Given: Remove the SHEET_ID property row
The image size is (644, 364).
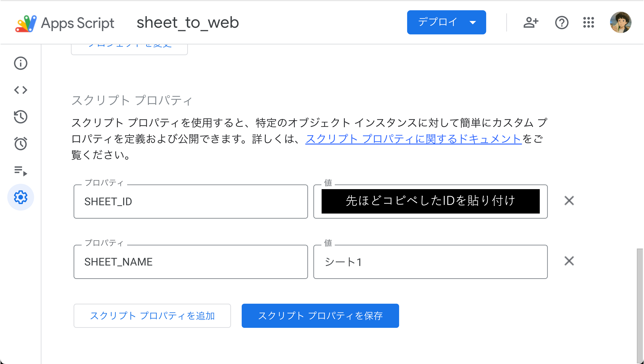Looking at the screenshot, I should 569,201.
